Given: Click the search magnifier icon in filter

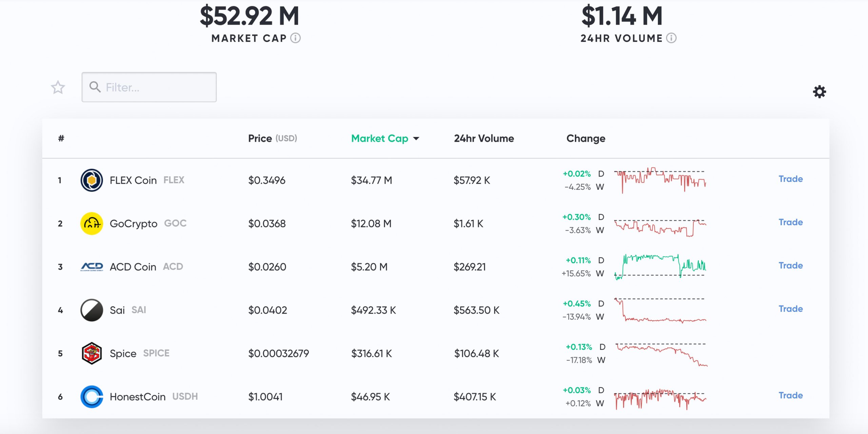Looking at the screenshot, I should pyautogui.click(x=95, y=87).
